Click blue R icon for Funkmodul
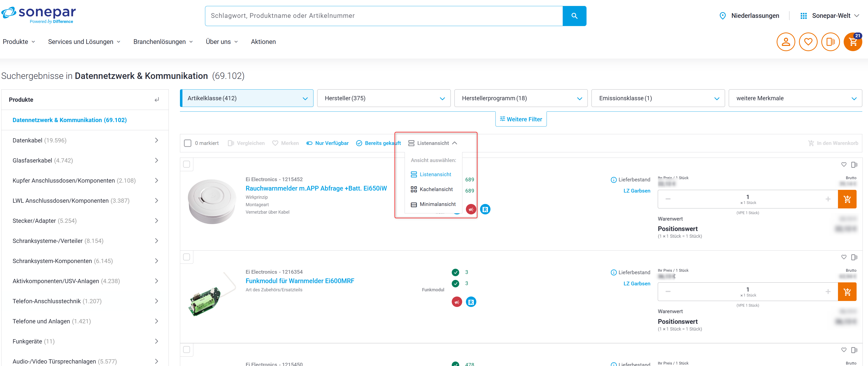The height and width of the screenshot is (366, 868). pyautogui.click(x=471, y=302)
